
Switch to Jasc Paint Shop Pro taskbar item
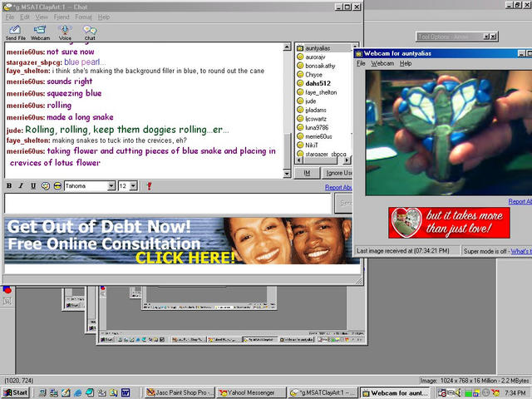180,392
